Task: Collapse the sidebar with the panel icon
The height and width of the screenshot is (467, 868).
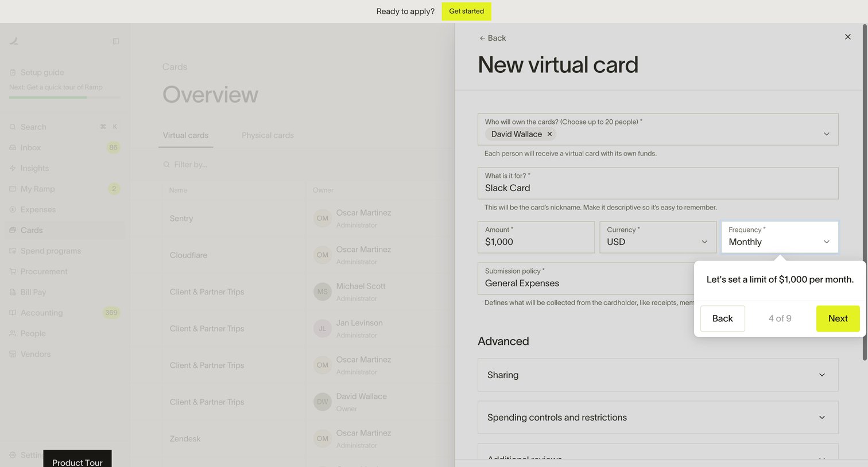Action: 116,41
